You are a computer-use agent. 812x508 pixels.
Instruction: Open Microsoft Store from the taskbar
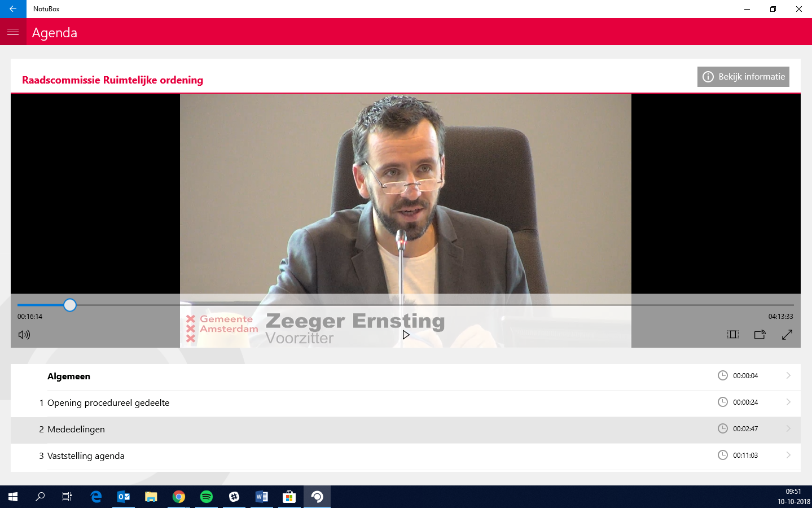(289, 497)
